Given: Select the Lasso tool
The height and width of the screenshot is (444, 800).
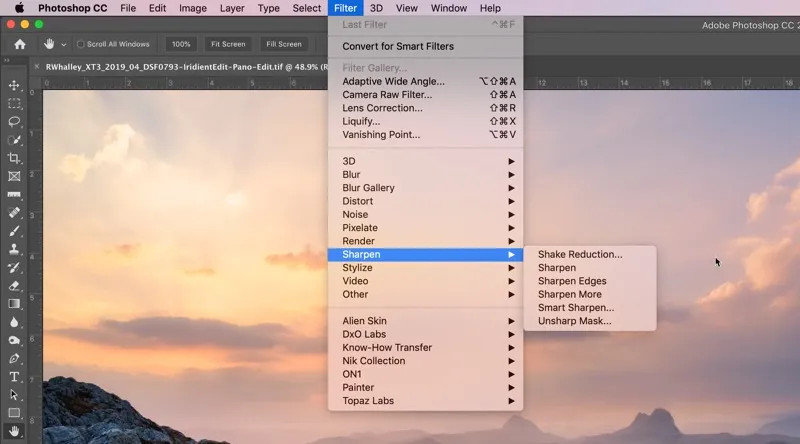Looking at the screenshot, I should (14, 121).
